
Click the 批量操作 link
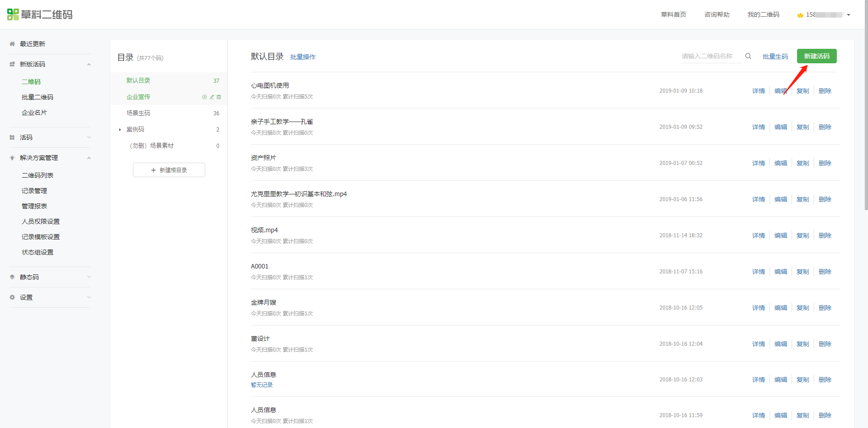coord(303,57)
